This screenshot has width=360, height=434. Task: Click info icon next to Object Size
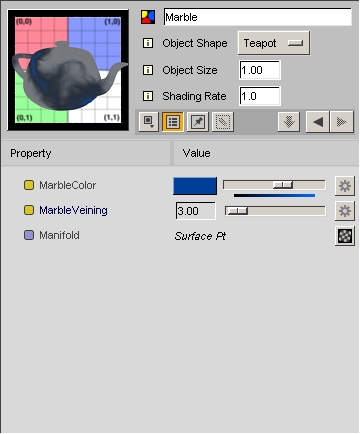pos(148,70)
